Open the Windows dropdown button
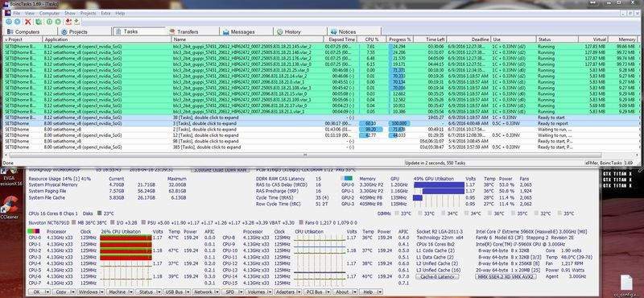The image size is (644, 298). [91, 292]
